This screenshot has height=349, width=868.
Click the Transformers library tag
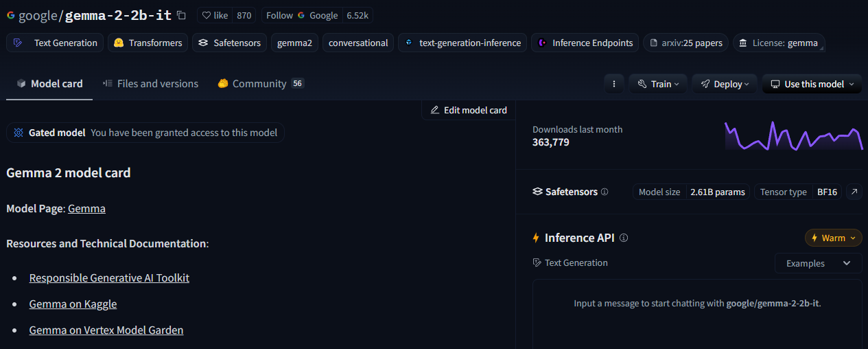(x=148, y=43)
